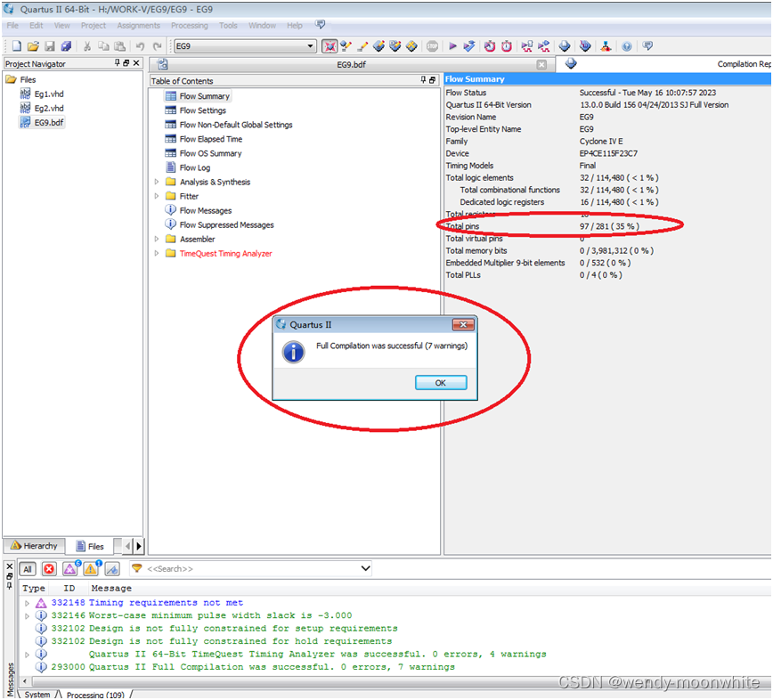This screenshot has width=773, height=700.
Task: Open the File menu
Action: (x=12, y=25)
